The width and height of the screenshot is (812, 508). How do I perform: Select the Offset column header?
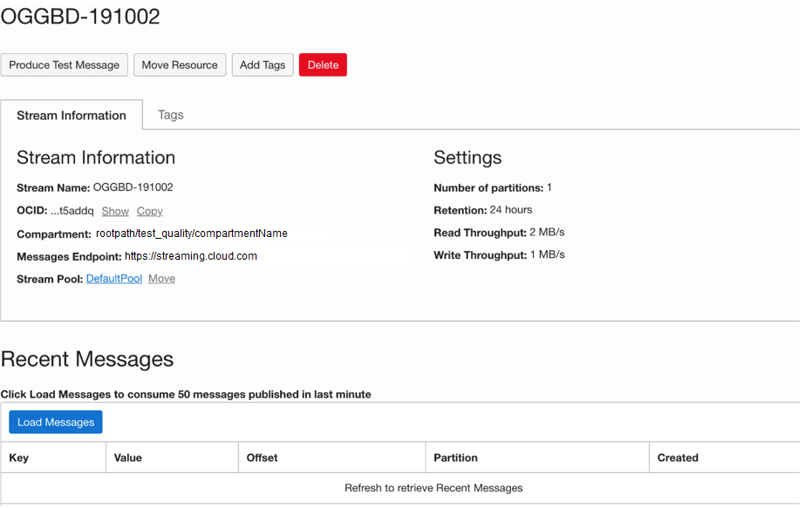(x=262, y=457)
